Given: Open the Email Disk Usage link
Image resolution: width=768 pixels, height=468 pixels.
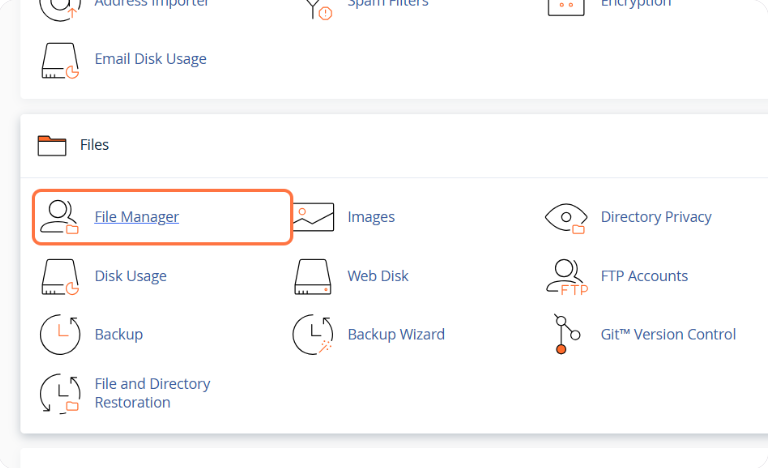Looking at the screenshot, I should coord(150,59).
